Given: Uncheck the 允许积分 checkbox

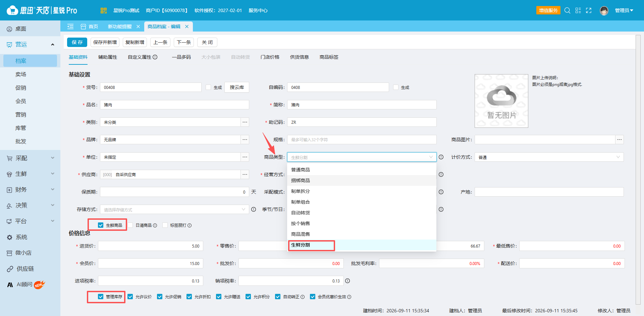Looking at the screenshot, I should [x=248, y=297].
